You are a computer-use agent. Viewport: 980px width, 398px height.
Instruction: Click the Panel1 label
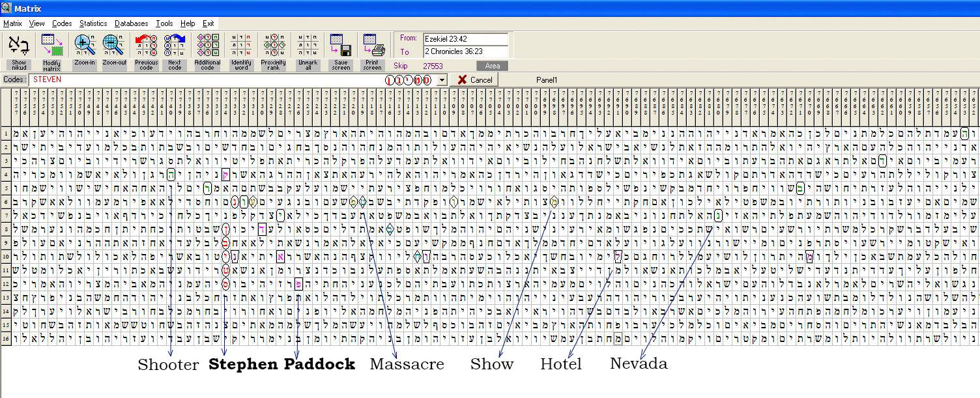(547, 80)
